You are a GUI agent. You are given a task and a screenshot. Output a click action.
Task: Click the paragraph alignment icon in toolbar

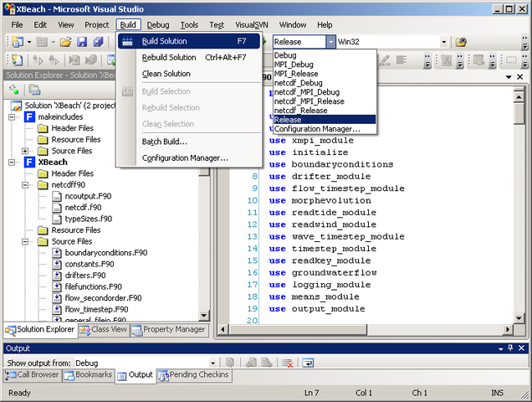402,60
